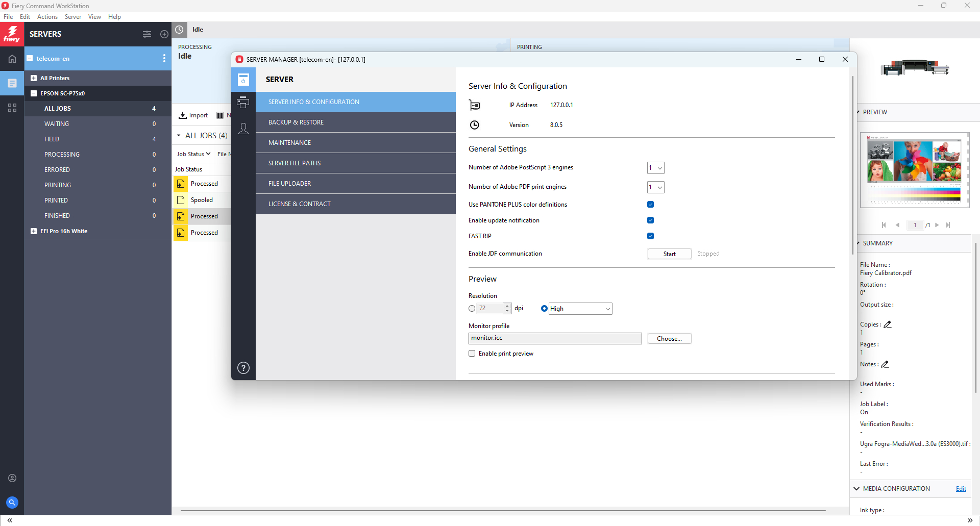Viewport: 980px width, 526px height.
Task: Click the user account icon in sidebar
Action: [x=12, y=478]
